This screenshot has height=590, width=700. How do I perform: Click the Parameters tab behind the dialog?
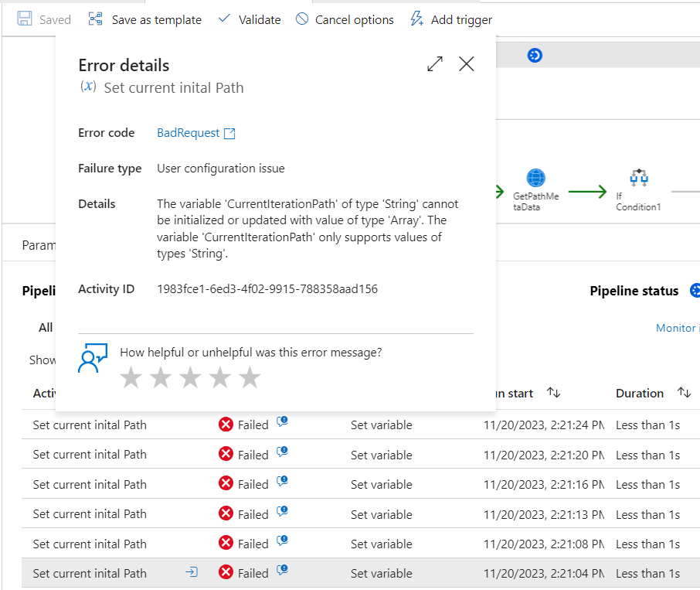(39, 245)
